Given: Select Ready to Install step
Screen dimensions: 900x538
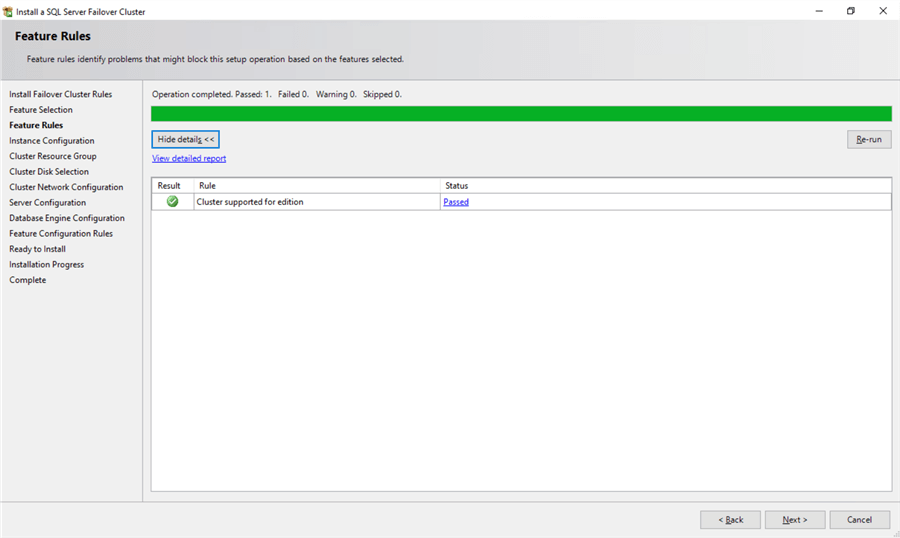Looking at the screenshot, I should tap(37, 249).
